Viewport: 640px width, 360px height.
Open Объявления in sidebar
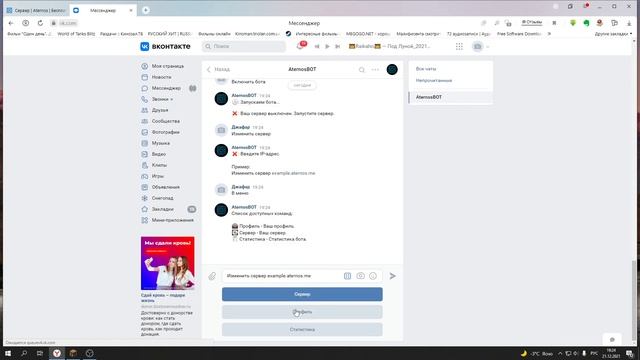point(166,187)
